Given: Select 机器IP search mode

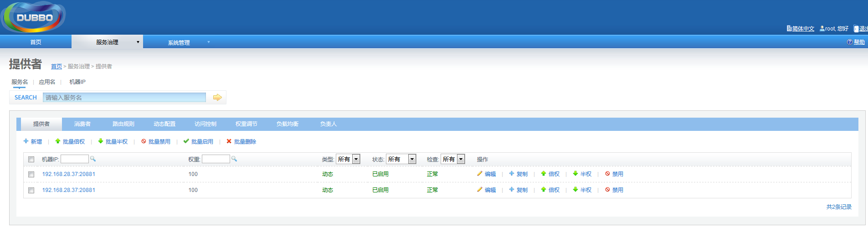Looking at the screenshot, I should pos(77,82).
